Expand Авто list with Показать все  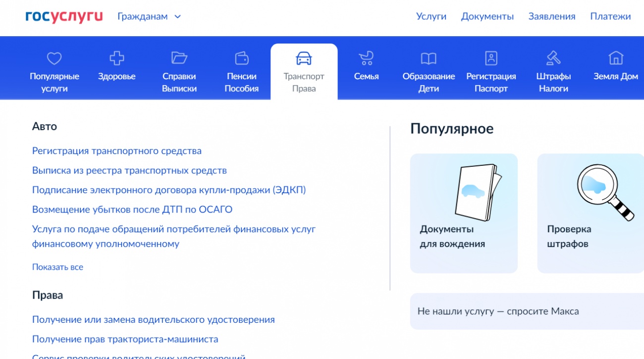click(x=57, y=267)
